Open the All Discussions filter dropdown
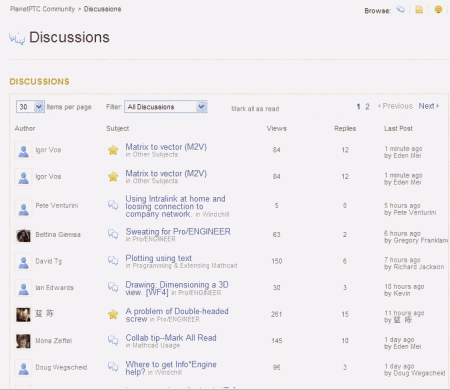The width and height of the screenshot is (450, 390). click(x=166, y=107)
